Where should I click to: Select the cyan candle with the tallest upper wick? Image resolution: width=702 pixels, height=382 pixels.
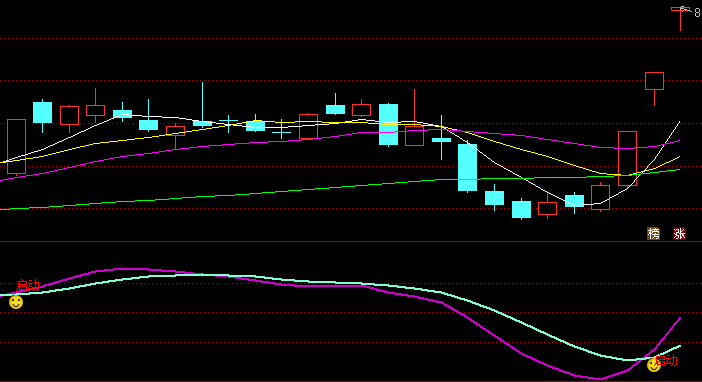click(x=202, y=105)
